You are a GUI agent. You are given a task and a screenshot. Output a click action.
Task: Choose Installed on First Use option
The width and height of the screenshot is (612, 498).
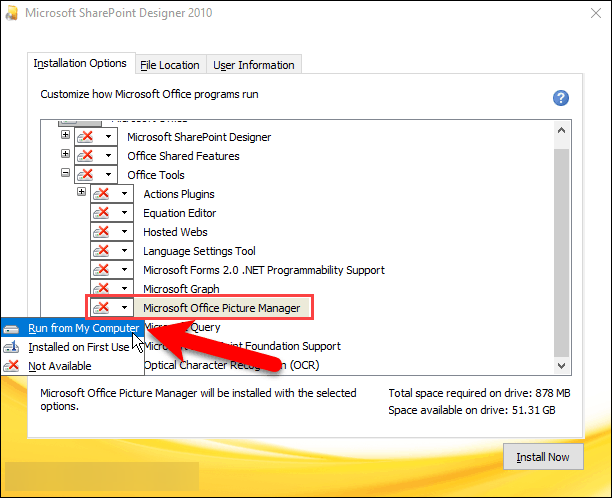point(73,347)
